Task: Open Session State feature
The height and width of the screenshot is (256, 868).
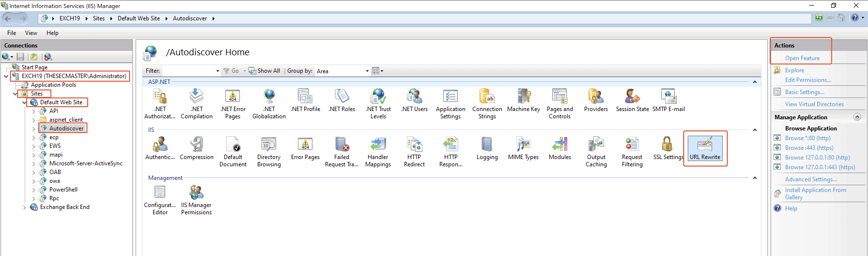Action: pos(632,101)
